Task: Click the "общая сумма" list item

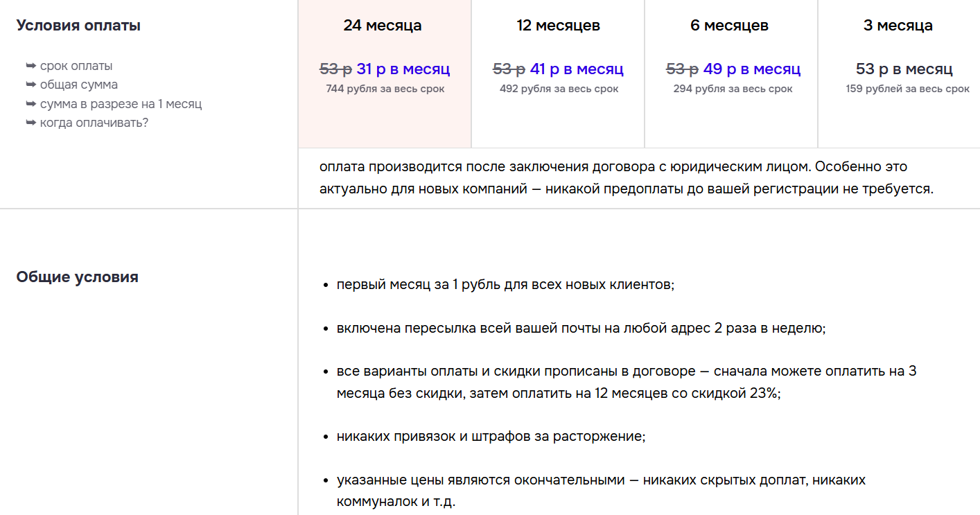Action: pyautogui.click(x=79, y=85)
